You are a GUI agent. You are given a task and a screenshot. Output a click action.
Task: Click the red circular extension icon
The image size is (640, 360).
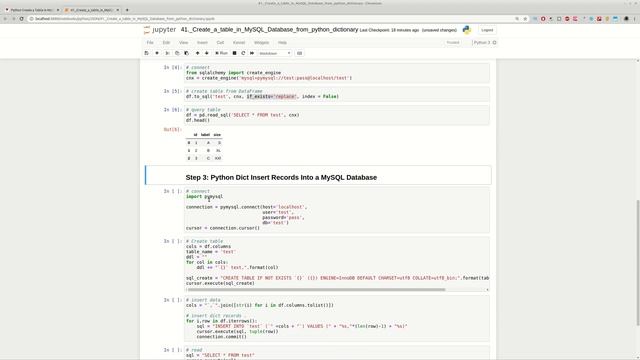click(543, 19)
